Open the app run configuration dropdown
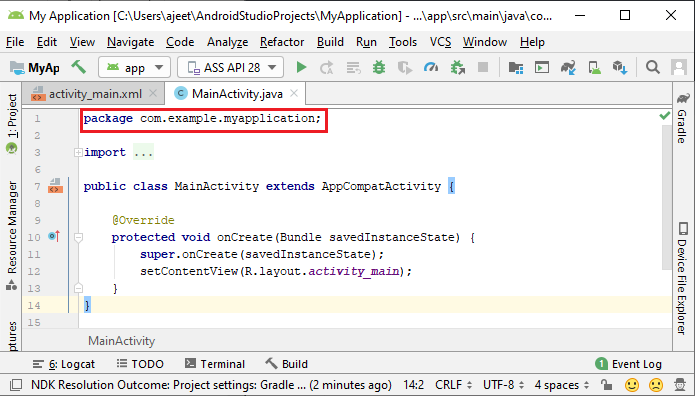696x396 pixels. [x=134, y=68]
